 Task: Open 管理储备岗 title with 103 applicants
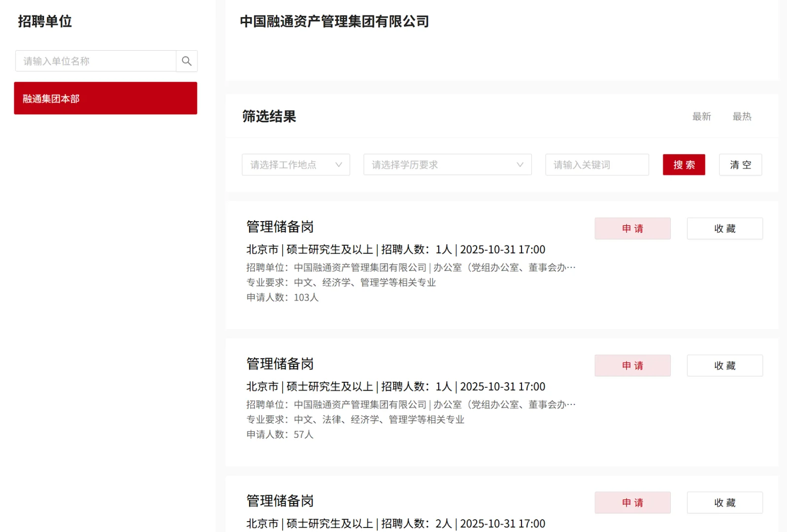(x=280, y=227)
